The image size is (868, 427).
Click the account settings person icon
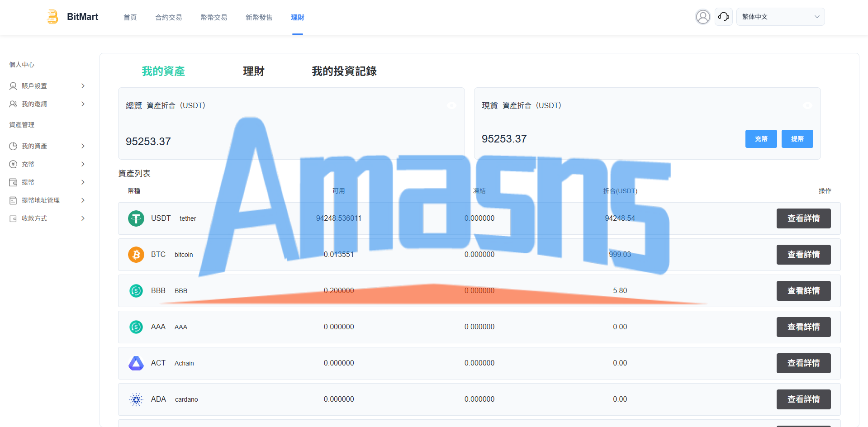tap(13, 86)
